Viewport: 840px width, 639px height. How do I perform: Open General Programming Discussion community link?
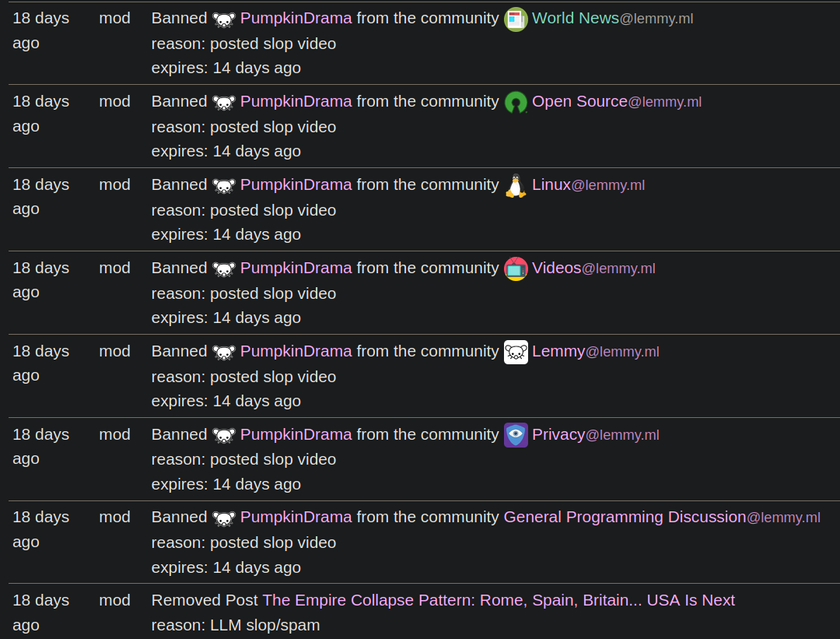pos(662,518)
